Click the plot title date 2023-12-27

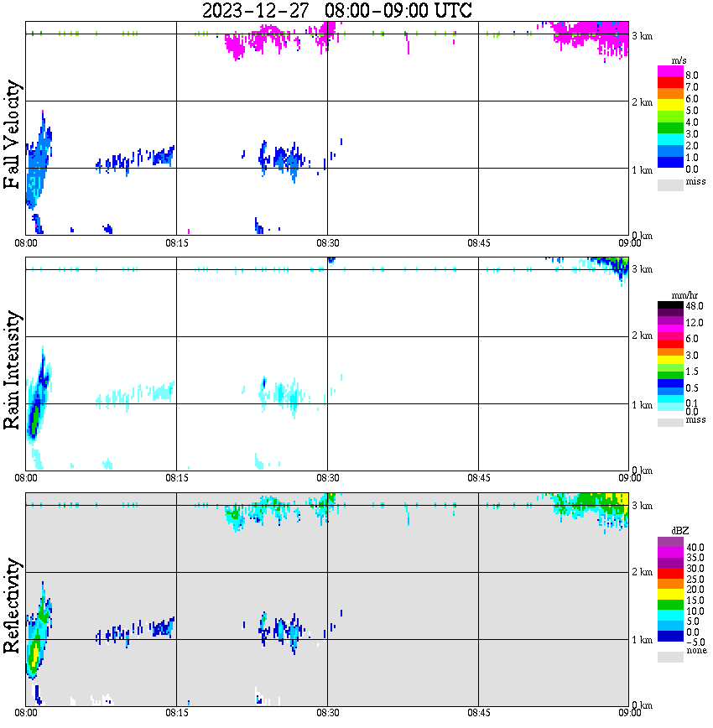255,10
